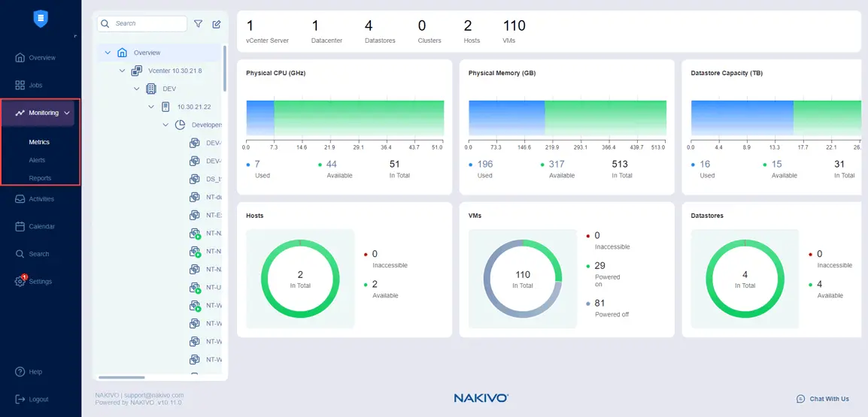Click '44 Available' under Physical CPU
The height and width of the screenshot is (417, 868).
click(x=335, y=169)
